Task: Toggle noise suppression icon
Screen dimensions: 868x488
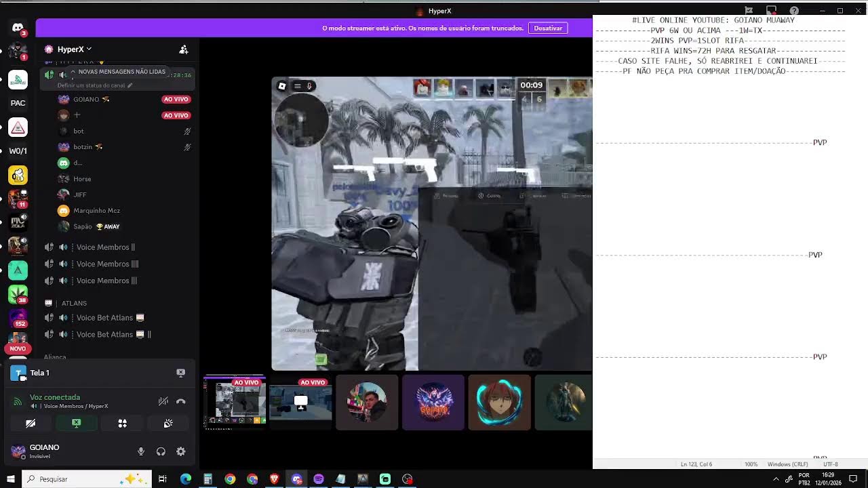Action: pyautogui.click(x=163, y=401)
